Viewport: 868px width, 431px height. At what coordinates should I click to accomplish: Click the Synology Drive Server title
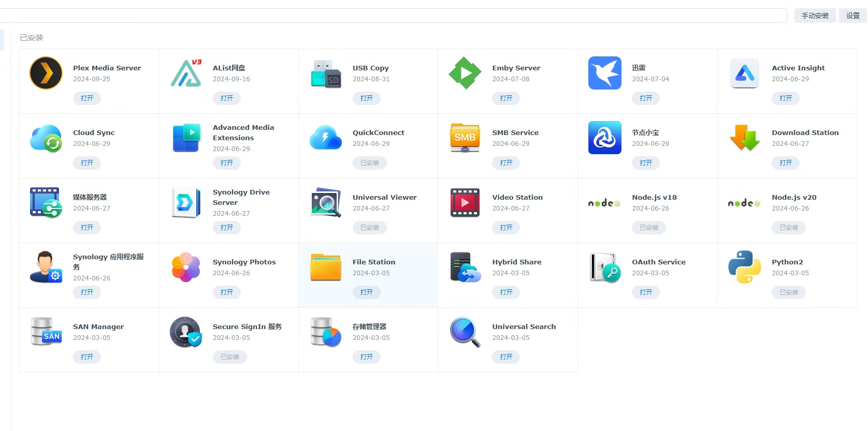[x=241, y=197]
